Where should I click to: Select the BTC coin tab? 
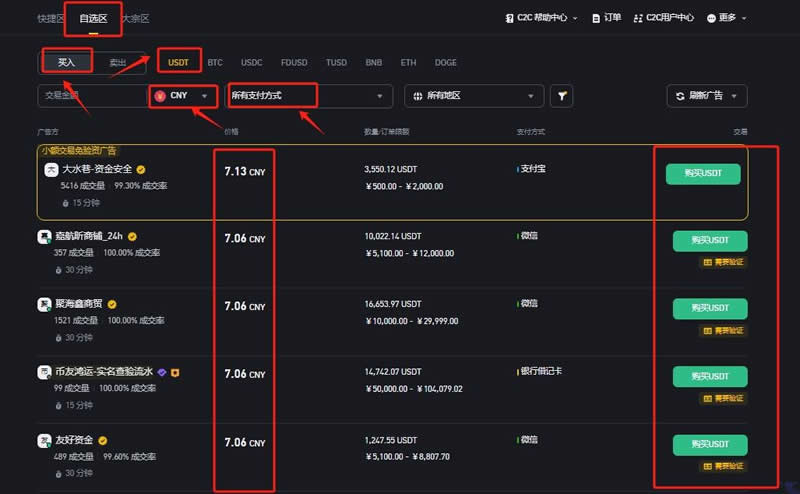(215, 62)
